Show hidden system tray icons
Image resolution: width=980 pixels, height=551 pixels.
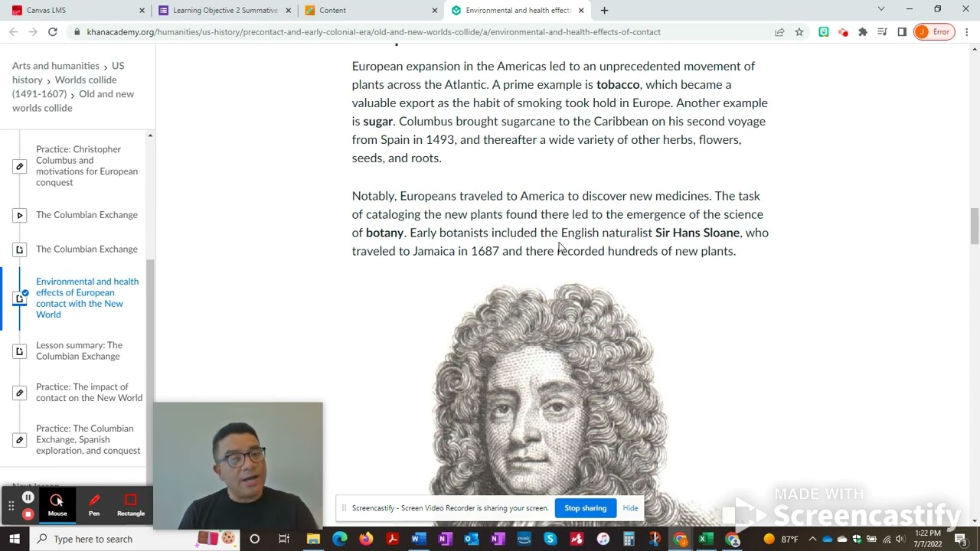[x=812, y=539]
